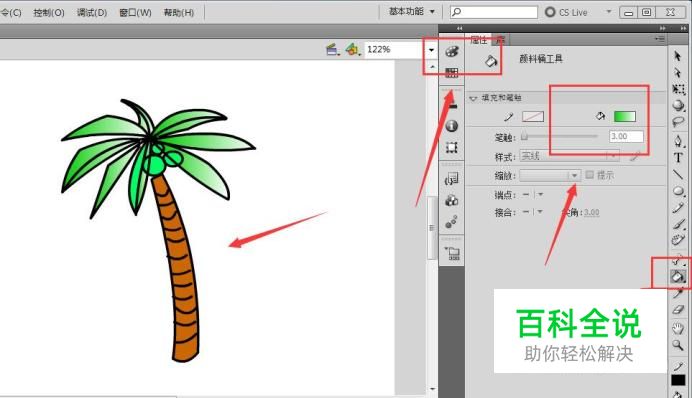Collapse the Properties panel double arrows

tap(662, 28)
